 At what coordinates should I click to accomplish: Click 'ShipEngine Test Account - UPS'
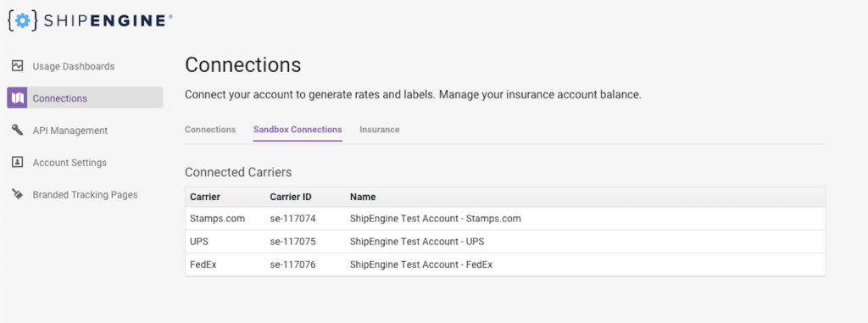pyautogui.click(x=417, y=242)
